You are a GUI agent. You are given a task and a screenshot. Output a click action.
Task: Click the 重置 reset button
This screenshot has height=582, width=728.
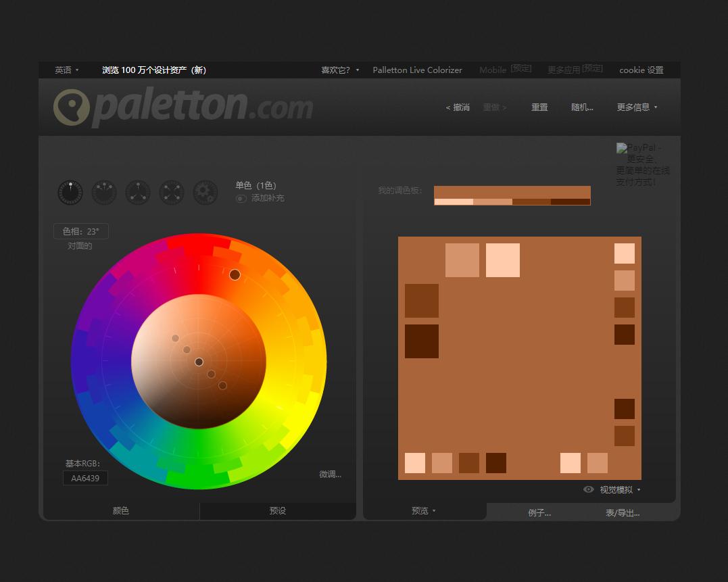[x=539, y=107]
